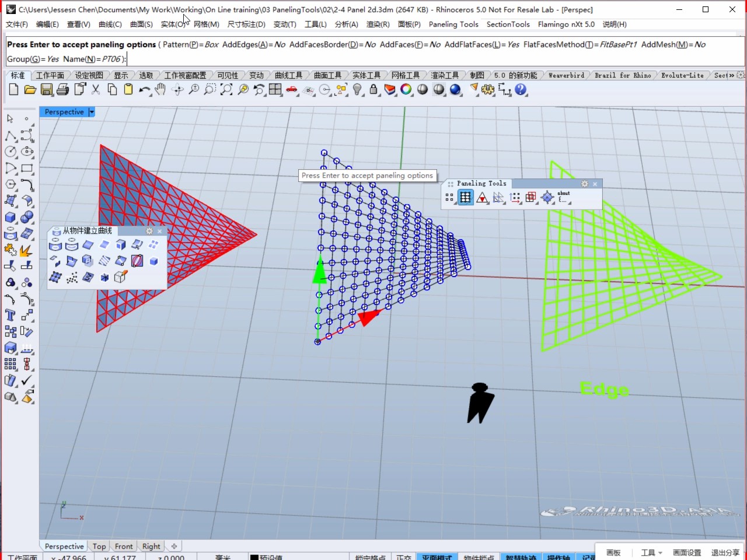Viewport: 747px width, 560px height.
Task: Click the dotted points icon in 从物件建立曲线 panel
Action: click(72, 277)
